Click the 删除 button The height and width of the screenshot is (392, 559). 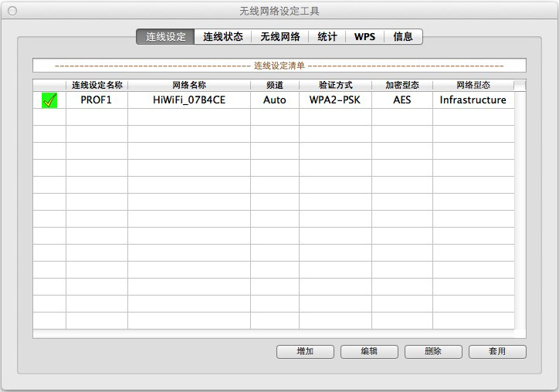pyautogui.click(x=433, y=352)
